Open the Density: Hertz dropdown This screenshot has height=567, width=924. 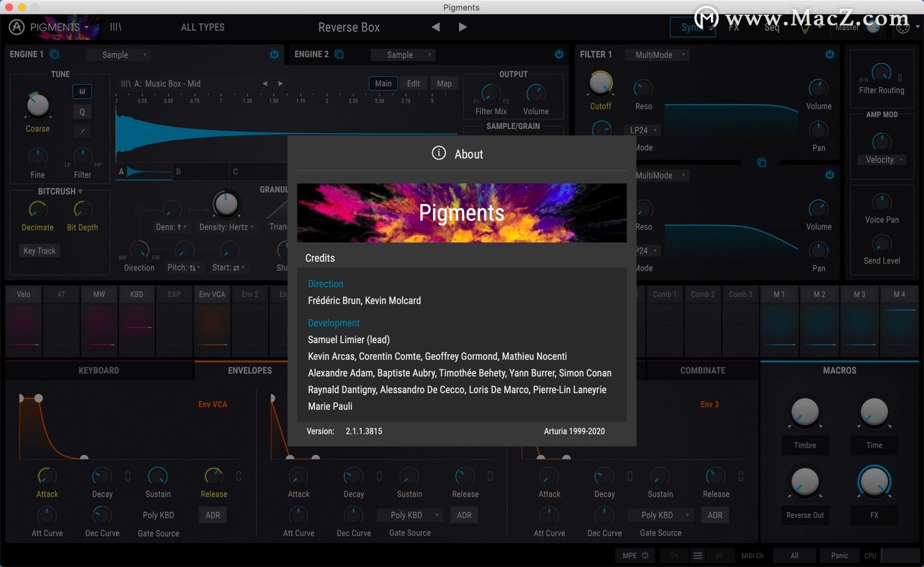(227, 227)
